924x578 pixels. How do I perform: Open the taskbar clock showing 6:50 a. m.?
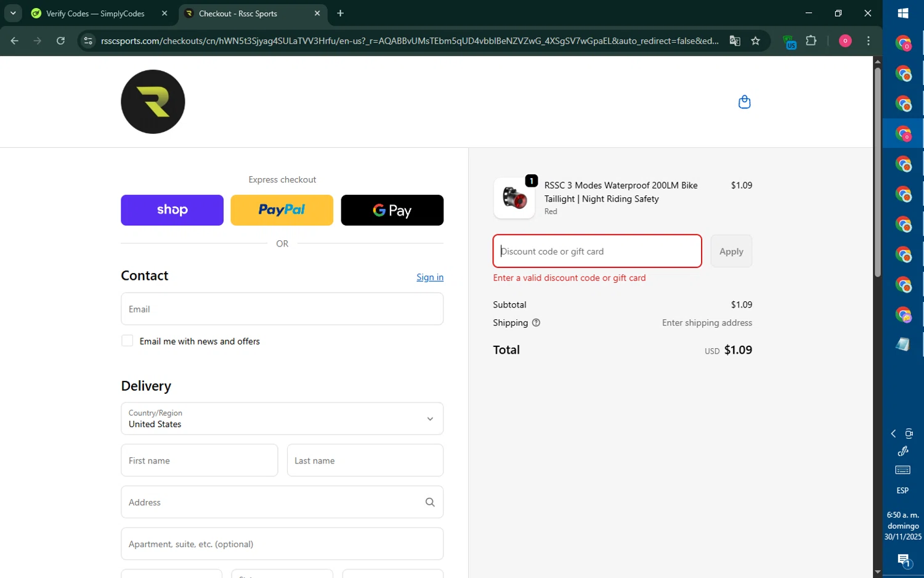click(903, 526)
